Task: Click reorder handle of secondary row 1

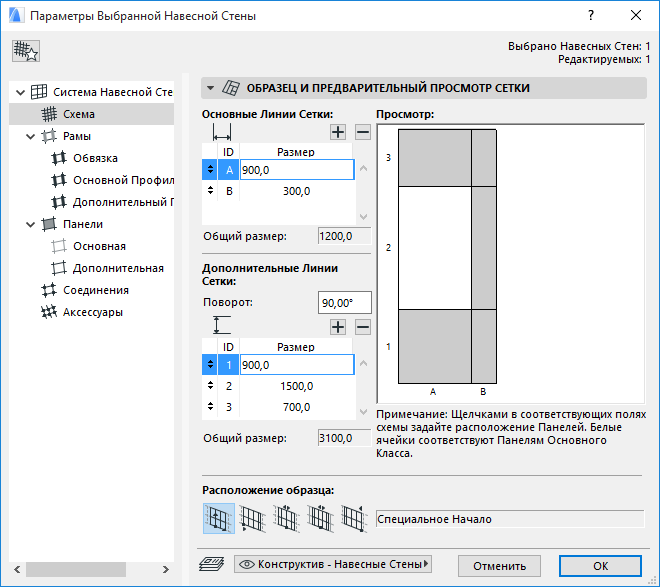Action: point(210,364)
